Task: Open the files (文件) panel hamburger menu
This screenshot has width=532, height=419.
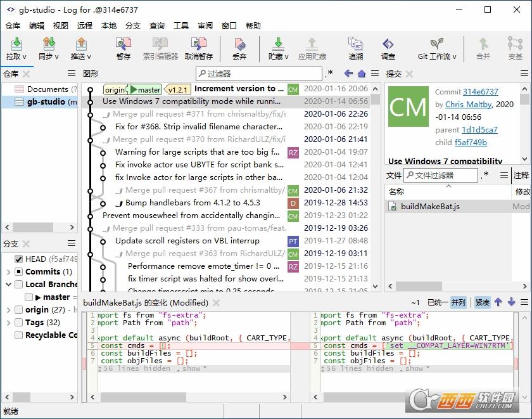Action: coord(504,175)
